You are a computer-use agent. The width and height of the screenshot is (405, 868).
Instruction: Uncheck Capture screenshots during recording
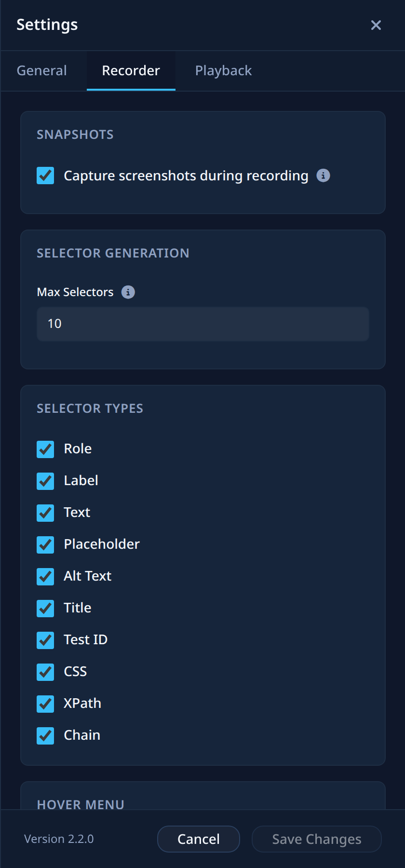coord(45,176)
